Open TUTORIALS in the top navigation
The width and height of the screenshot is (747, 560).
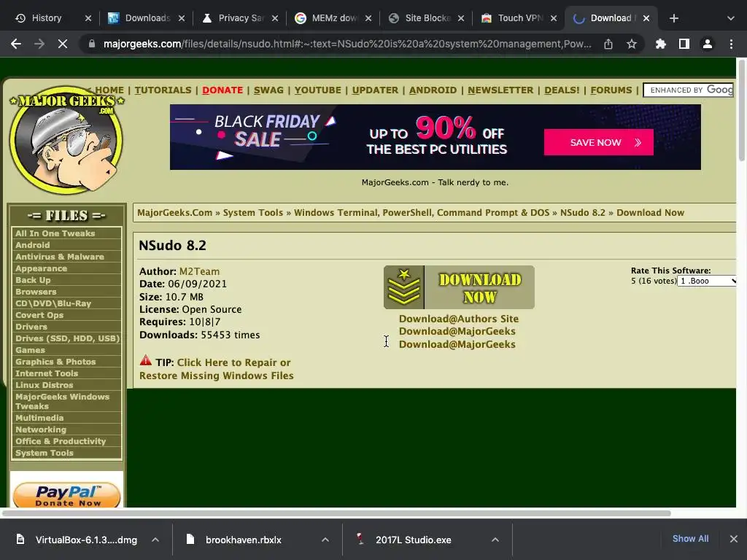click(163, 90)
